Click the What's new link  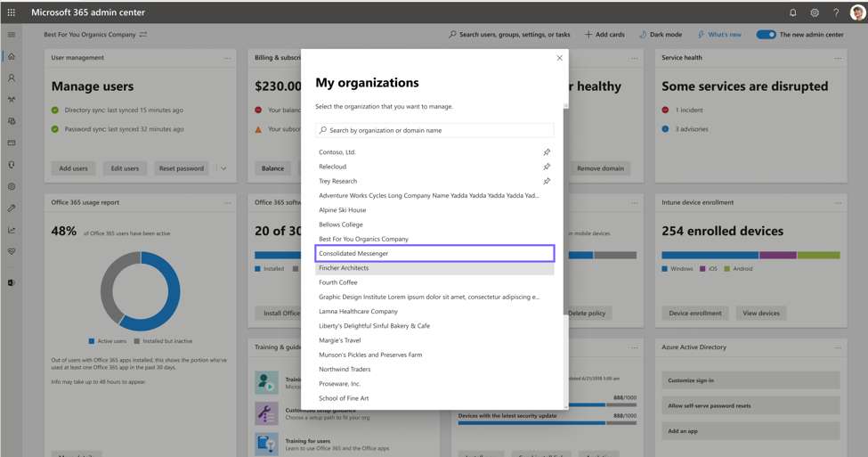pyautogui.click(x=719, y=35)
